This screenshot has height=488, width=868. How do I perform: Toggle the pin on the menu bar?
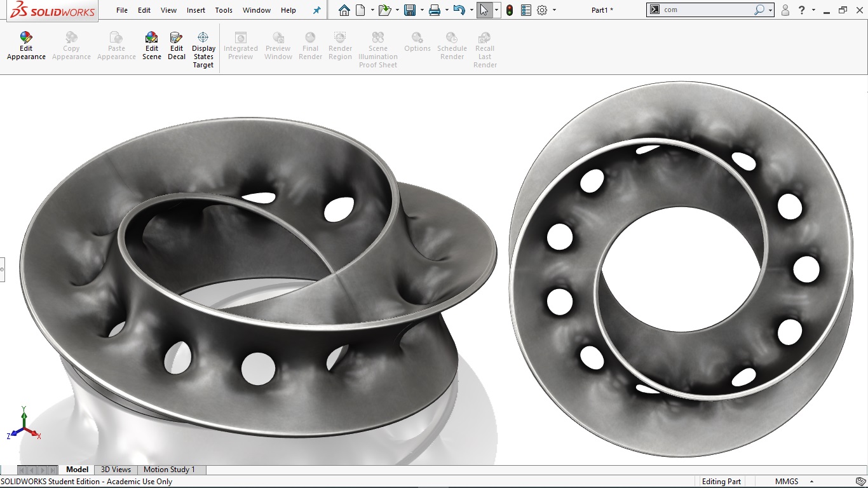pos(317,10)
